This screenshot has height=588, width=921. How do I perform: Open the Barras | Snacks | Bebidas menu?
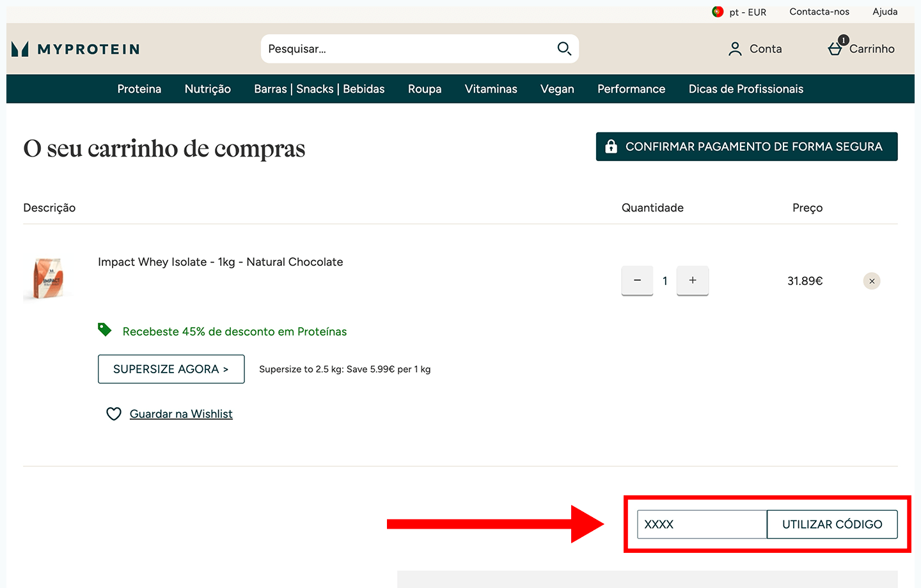[319, 89]
